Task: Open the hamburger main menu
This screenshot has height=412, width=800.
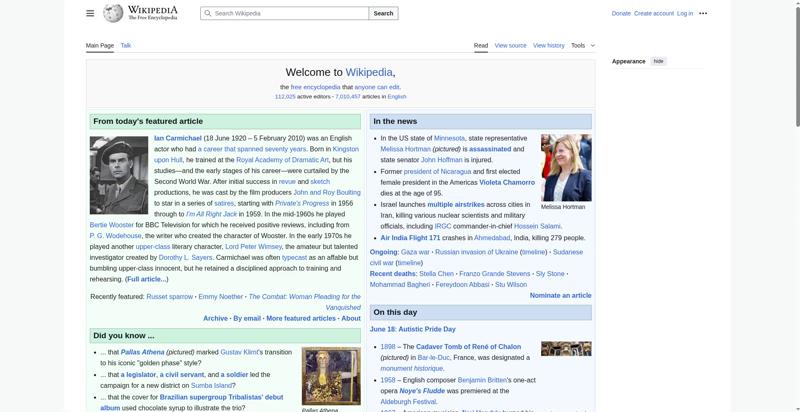Action: (90, 13)
